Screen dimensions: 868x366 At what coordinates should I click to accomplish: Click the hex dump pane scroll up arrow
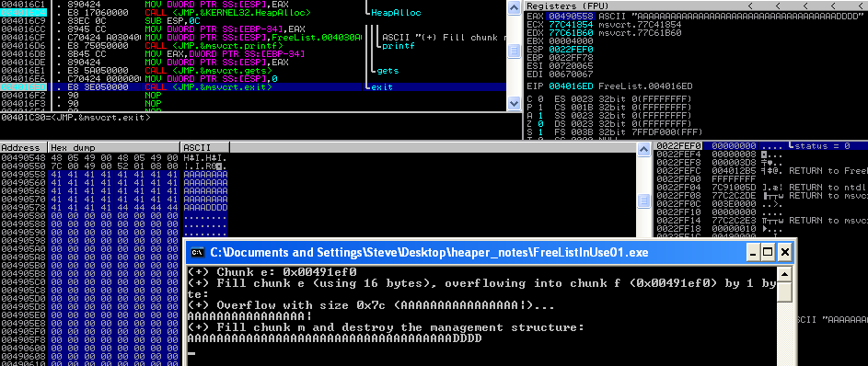coord(643,148)
